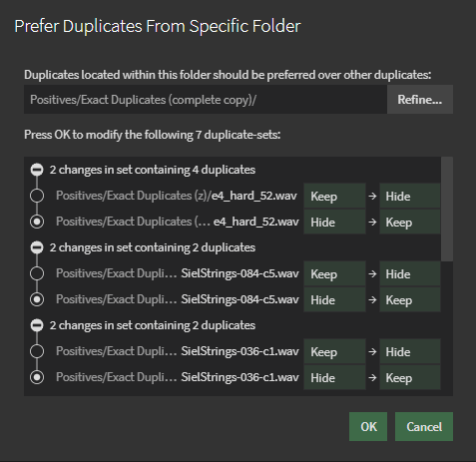The width and height of the screenshot is (476, 462).
Task: Select first SielStrings-084-c5.wav radio button
Action: [x=37, y=273]
